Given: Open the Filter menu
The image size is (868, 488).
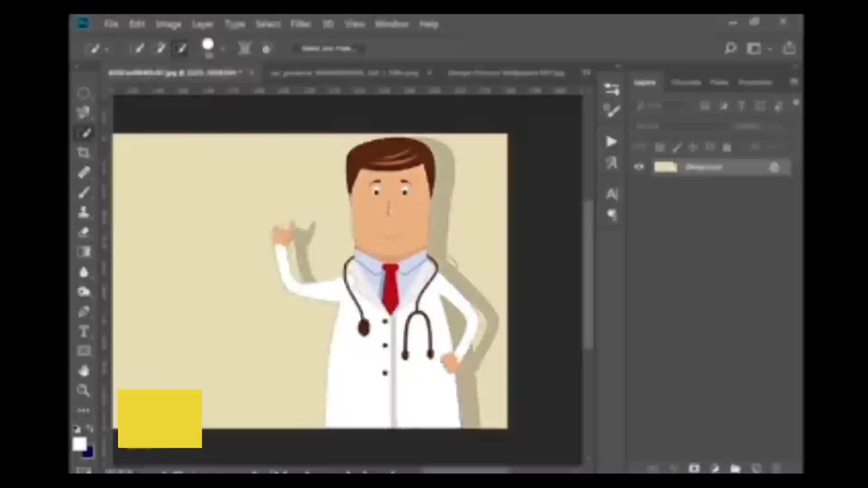Looking at the screenshot, I should click(x=300, y=24).
